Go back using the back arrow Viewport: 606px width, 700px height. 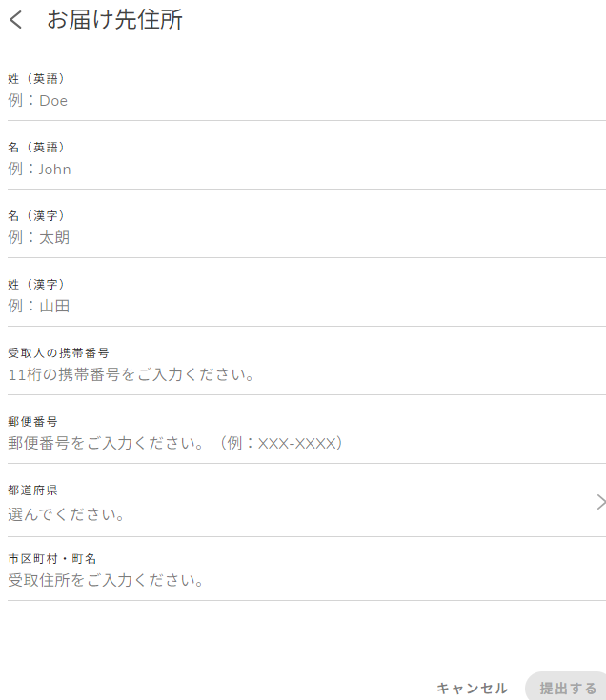[15, 20]
